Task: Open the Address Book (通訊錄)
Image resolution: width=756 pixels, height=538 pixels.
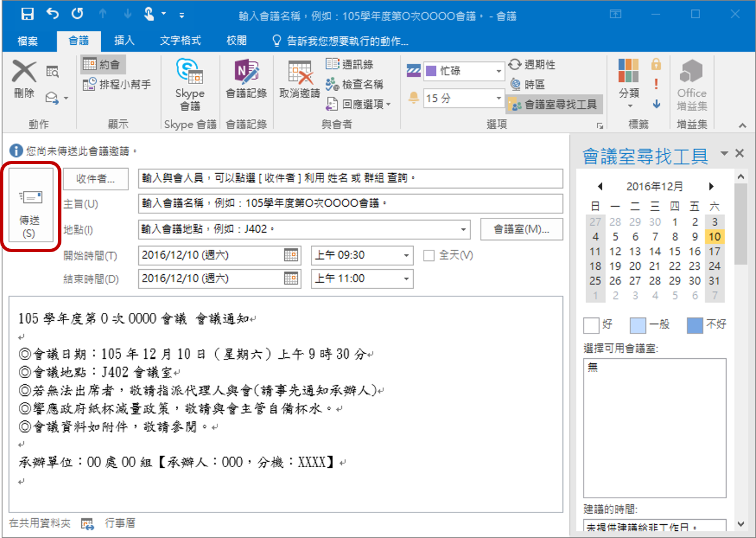Action: 350,64
